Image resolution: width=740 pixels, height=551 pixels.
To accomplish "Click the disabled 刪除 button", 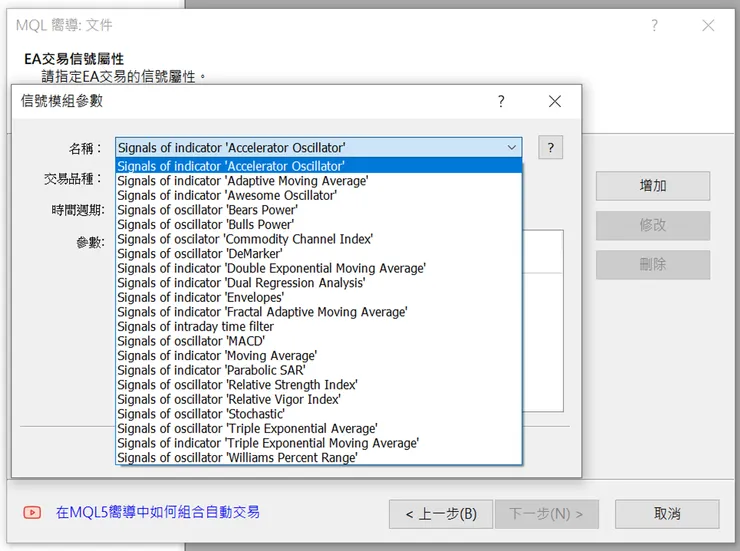I will tap(653, 264).
